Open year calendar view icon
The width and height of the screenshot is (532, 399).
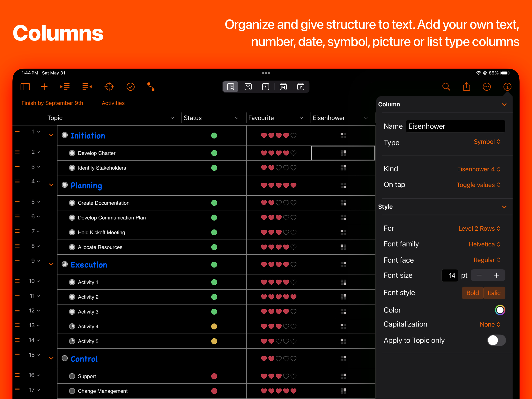[x=301, y=87]
